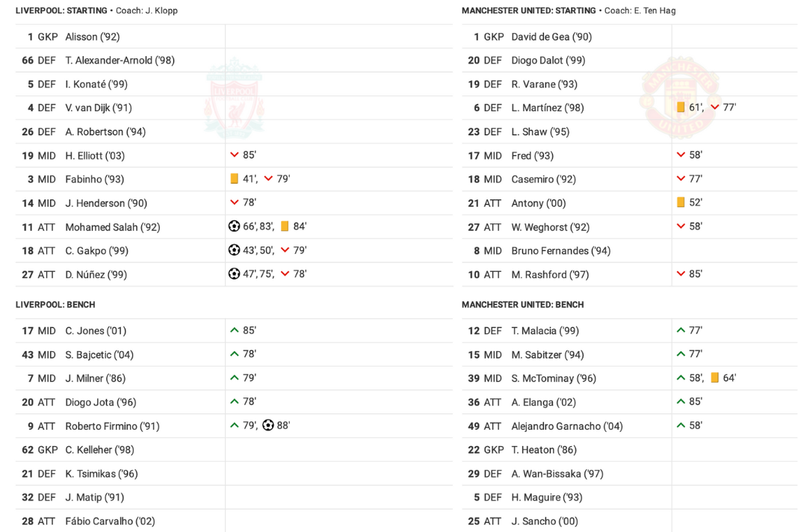Select T. Alexander-Arnold in starting list

coord(120,60)
